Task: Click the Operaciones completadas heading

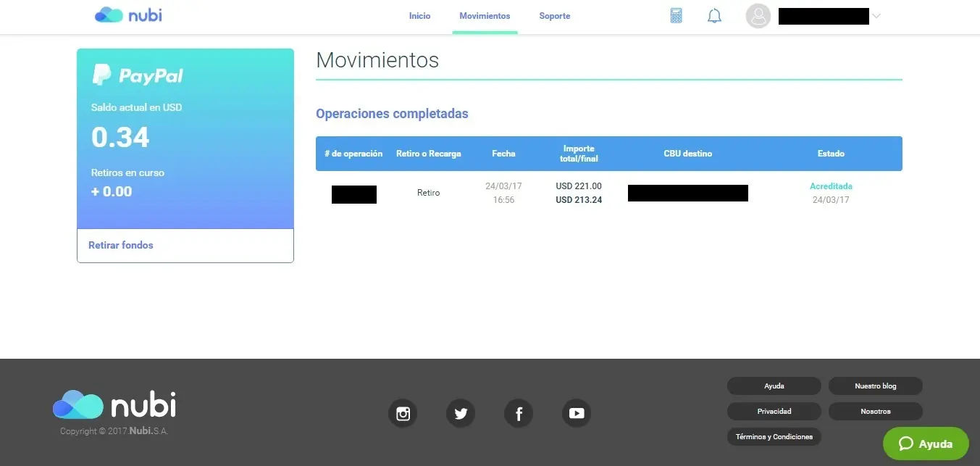Action: pyautogui.click(x=392, y=114)
